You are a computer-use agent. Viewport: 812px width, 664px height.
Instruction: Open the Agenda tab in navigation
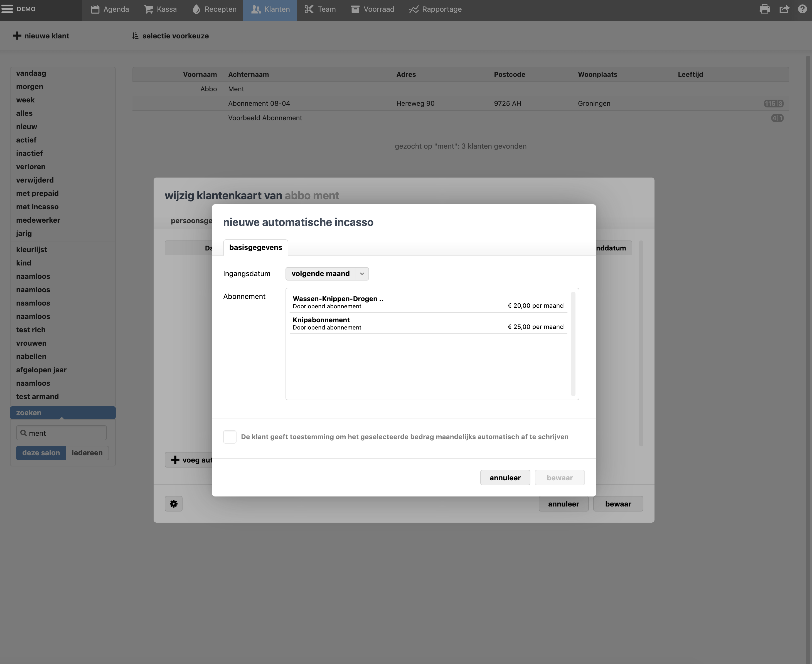point(110,9)
